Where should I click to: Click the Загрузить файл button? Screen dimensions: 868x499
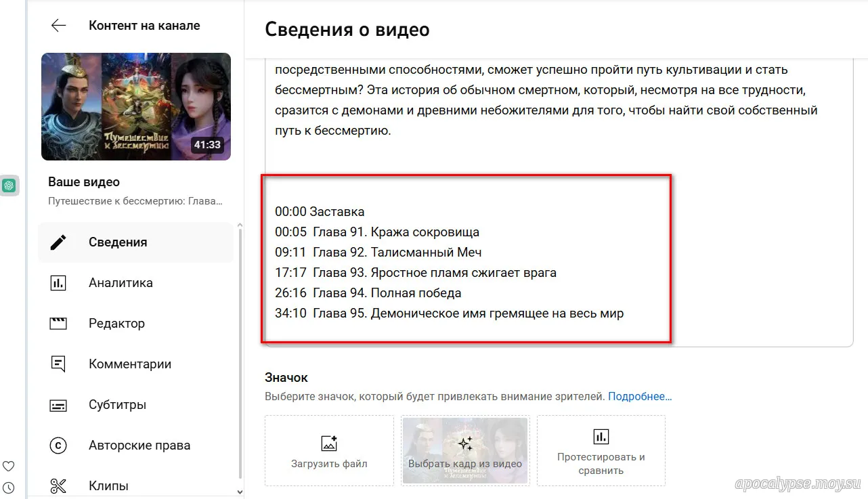point(329,451)
